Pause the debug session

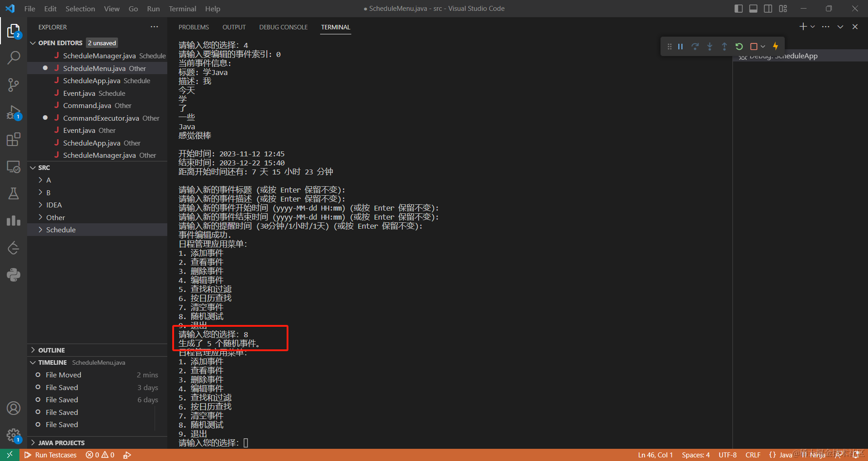click(x=680, y=47)
